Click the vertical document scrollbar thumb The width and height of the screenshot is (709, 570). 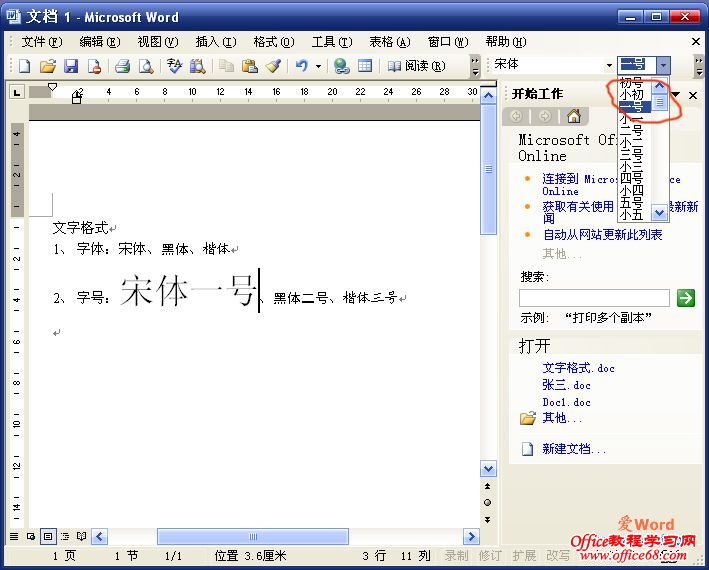[x=488, y=170]
